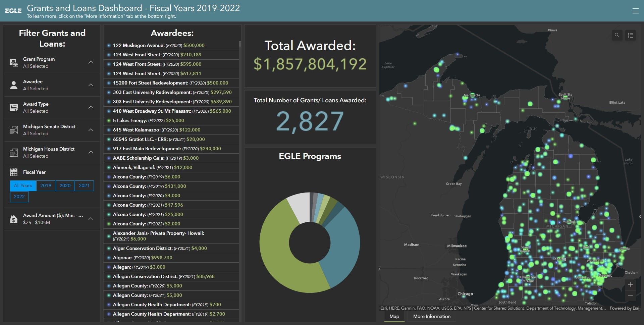Click the map zoom in button
Image resolution: width=644 pixels, height=325 pixels.
click(630, 285)
